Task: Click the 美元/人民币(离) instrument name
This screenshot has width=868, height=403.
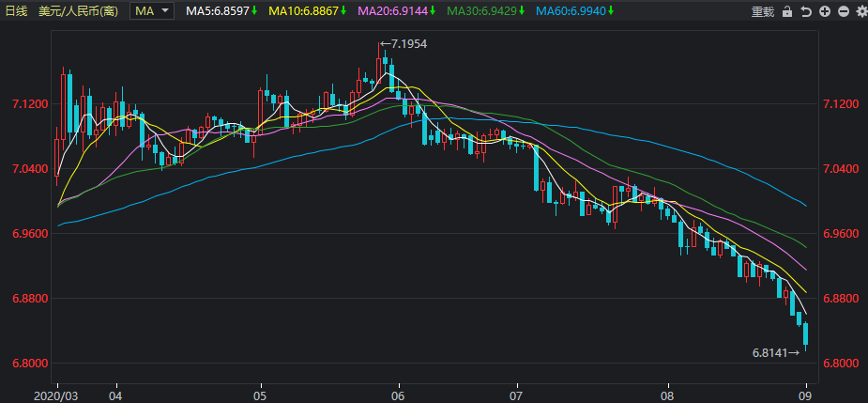Action: [x=78, y=10]
